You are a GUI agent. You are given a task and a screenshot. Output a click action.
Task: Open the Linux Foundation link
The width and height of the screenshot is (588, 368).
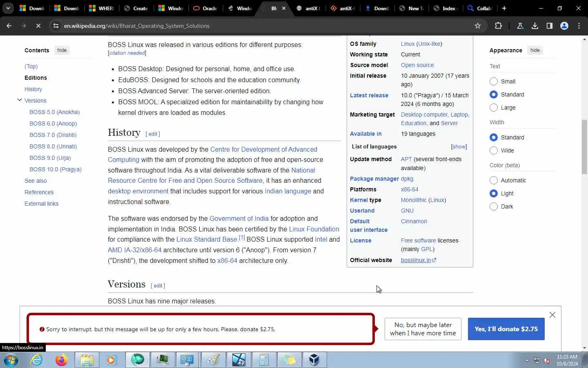tap(314, 229)
